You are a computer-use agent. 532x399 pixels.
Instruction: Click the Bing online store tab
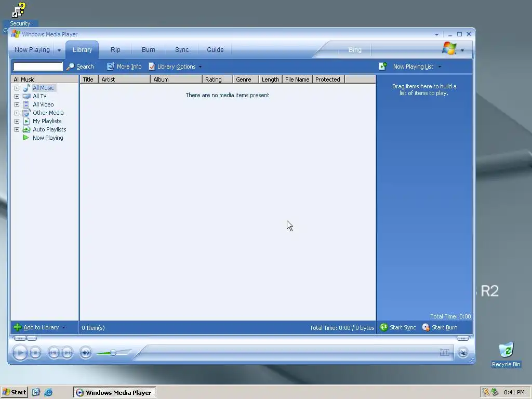[x=355, y=50]
